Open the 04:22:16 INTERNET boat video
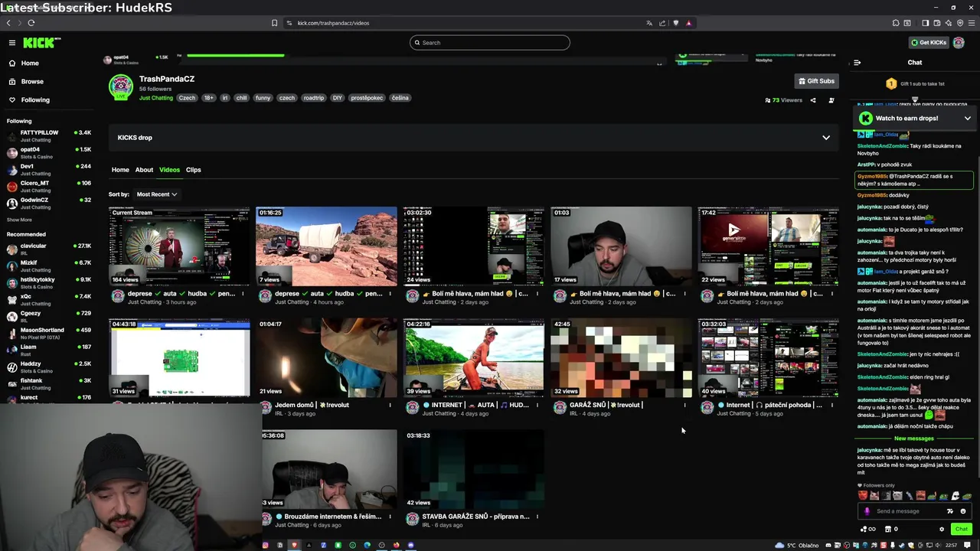The image size is (980, 551). tap(474, 357)
